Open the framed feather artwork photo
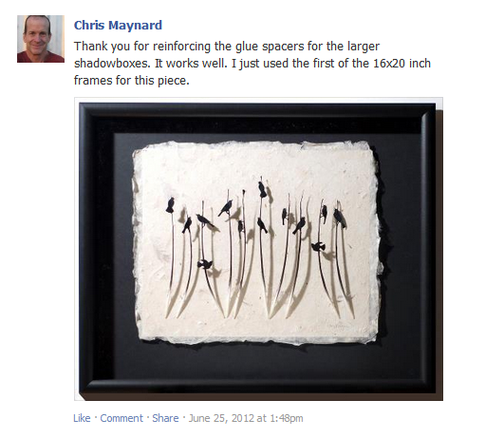 click(259, 249)
